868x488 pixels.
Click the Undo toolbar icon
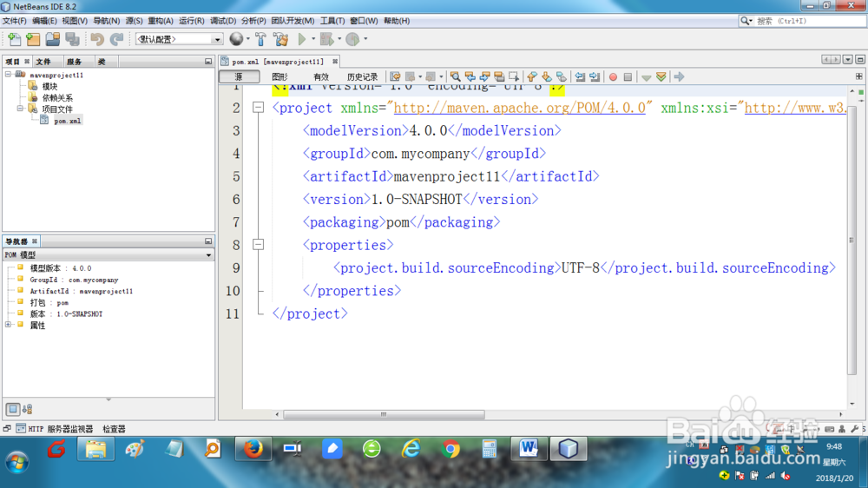(x=97, y=39)
